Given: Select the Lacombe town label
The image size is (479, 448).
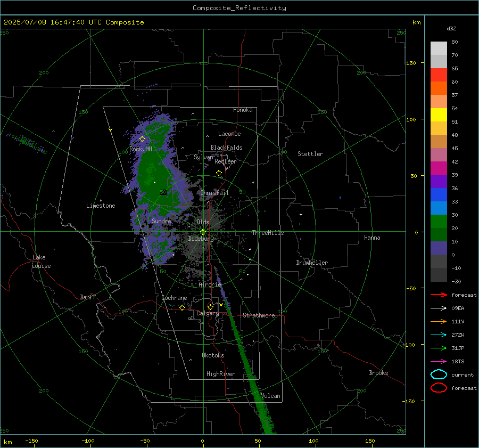Looking at the screenshot, I should tap(229, 134).
